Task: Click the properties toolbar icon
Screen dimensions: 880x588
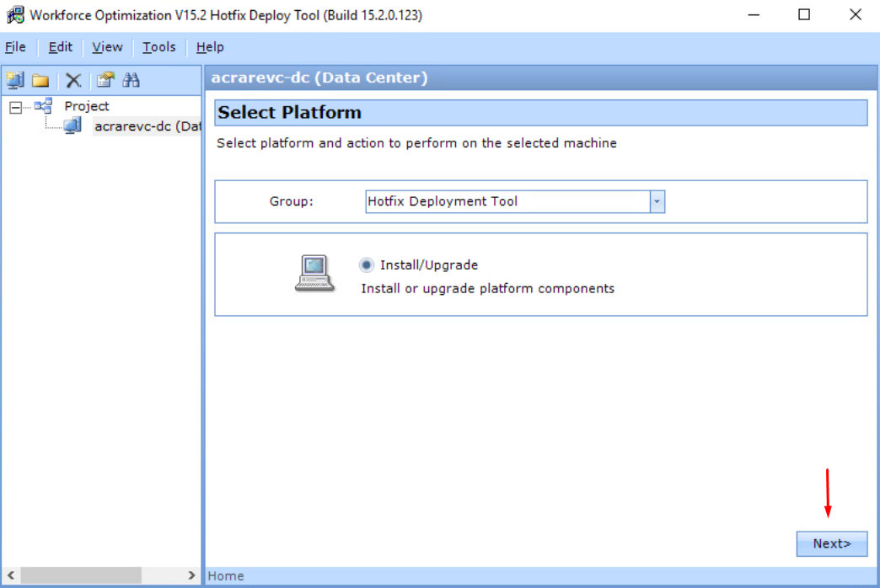Action: pyautogui.click(x=105, y=80)
